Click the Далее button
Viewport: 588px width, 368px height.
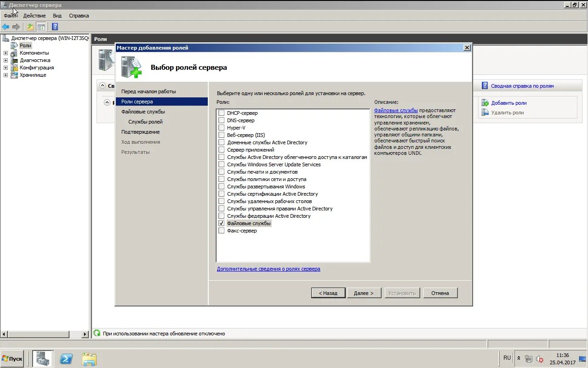[364, 293]
